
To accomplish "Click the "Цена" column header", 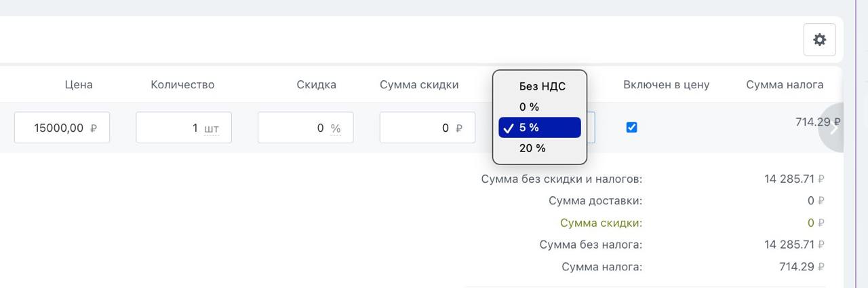I will [x=79, y=85].
